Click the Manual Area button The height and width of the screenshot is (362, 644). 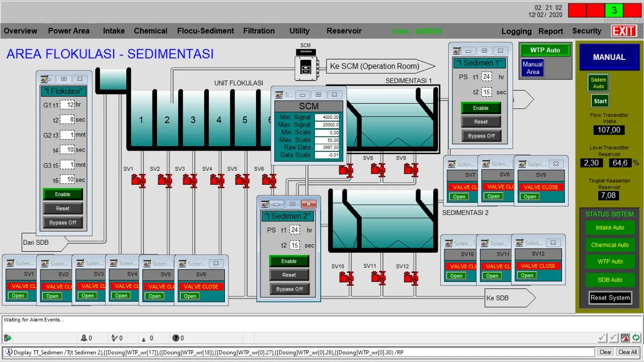[x=533, y=68]
